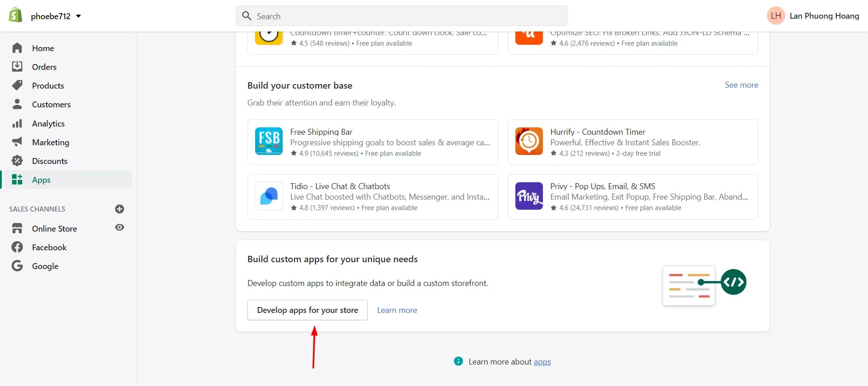Click the info icon near Learn more about apps
The width and height of the screenshot is (868, 386).
click(x=458, y=361)
